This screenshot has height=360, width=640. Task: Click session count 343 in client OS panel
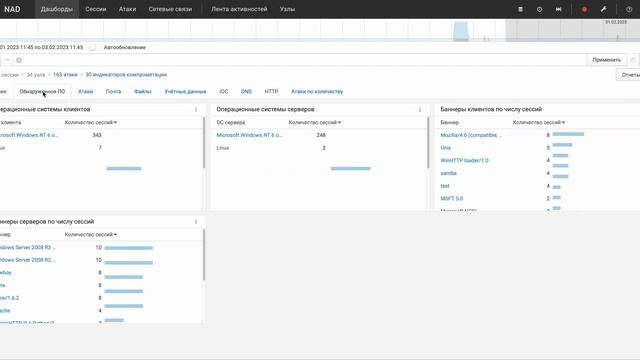coord(97,135)
